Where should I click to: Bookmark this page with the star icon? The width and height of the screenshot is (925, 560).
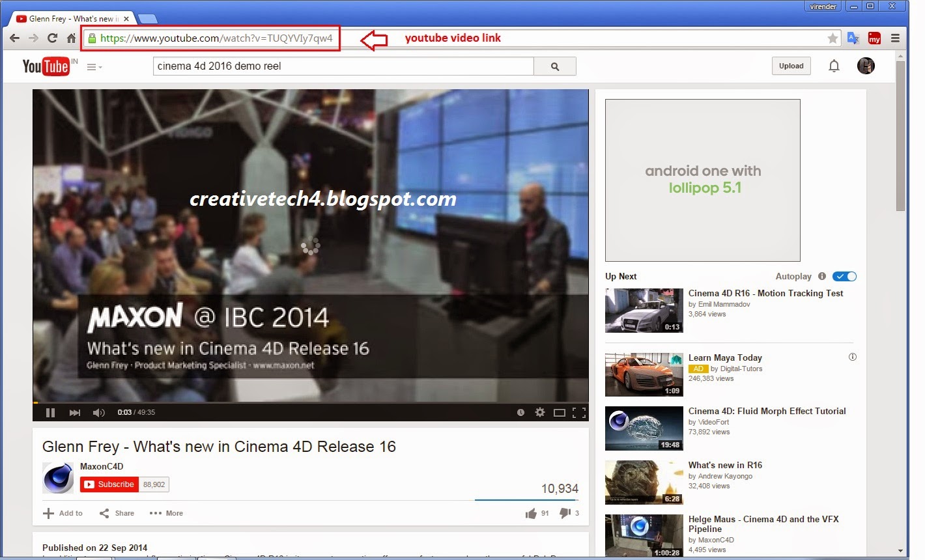[x=832, y=38]
